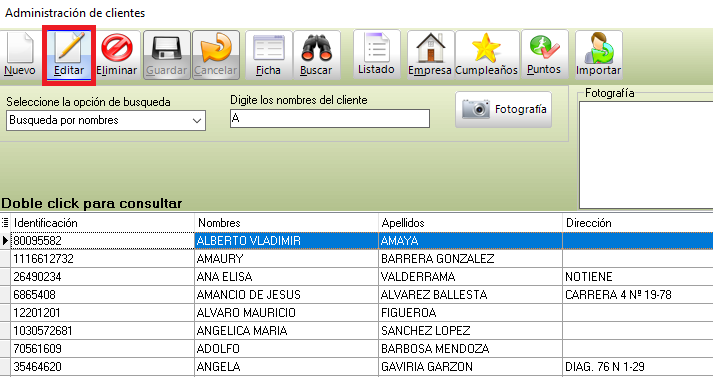The image size is (713, 377).
Task: Select the NOTIENE address cell
Action: coord(638,276)
